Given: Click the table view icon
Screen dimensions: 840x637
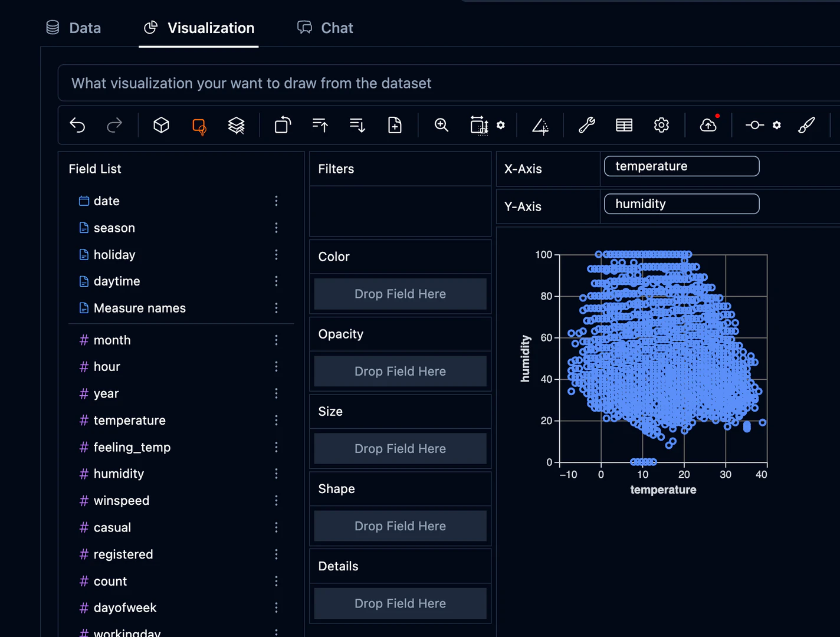Looking at the screenshot, I should click(x=624, y=125).
